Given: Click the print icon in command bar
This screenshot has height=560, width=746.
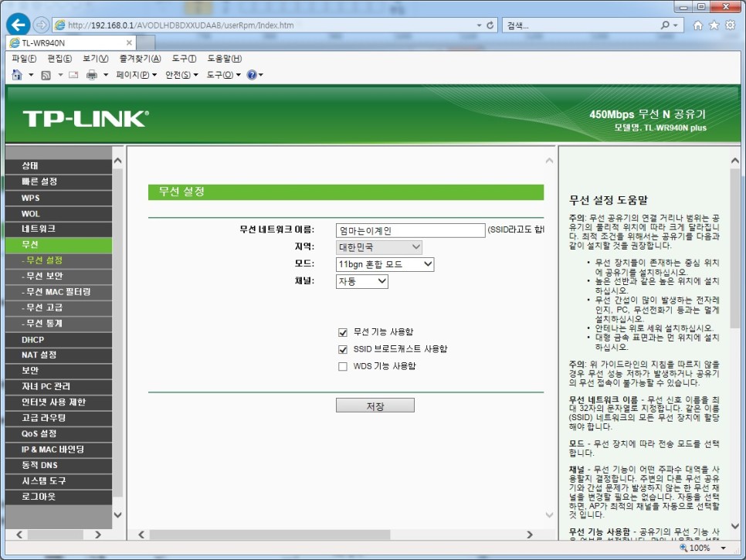Looking at the screenshot, I should tap(91, 75).
